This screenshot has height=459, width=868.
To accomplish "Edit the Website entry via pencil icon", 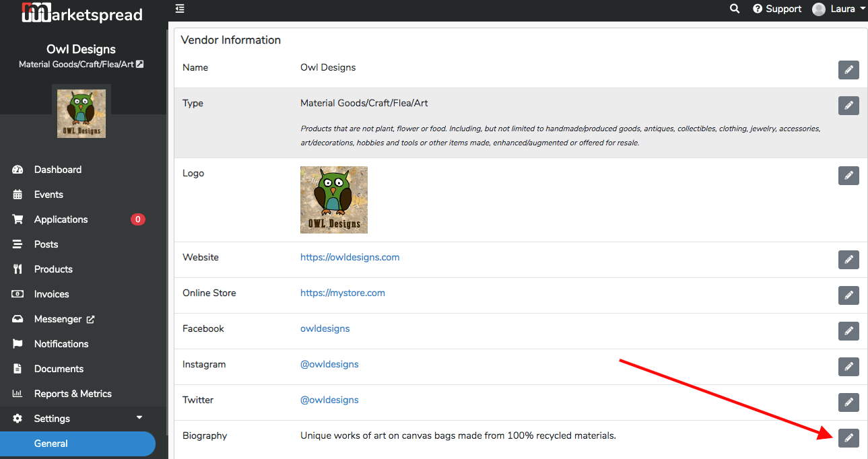I will pyautogui.click(x=848, y=260).
